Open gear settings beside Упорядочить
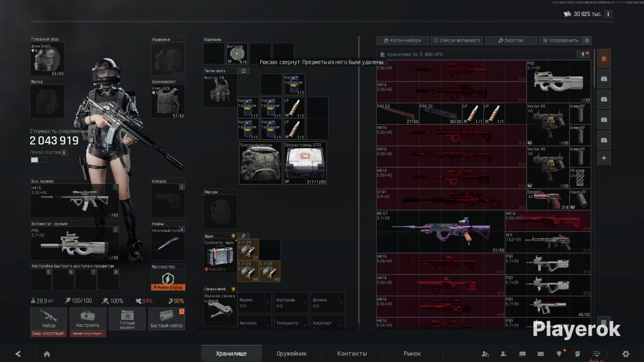The height and width of the screenshot is (362, 644). click(x=587, y=40)
